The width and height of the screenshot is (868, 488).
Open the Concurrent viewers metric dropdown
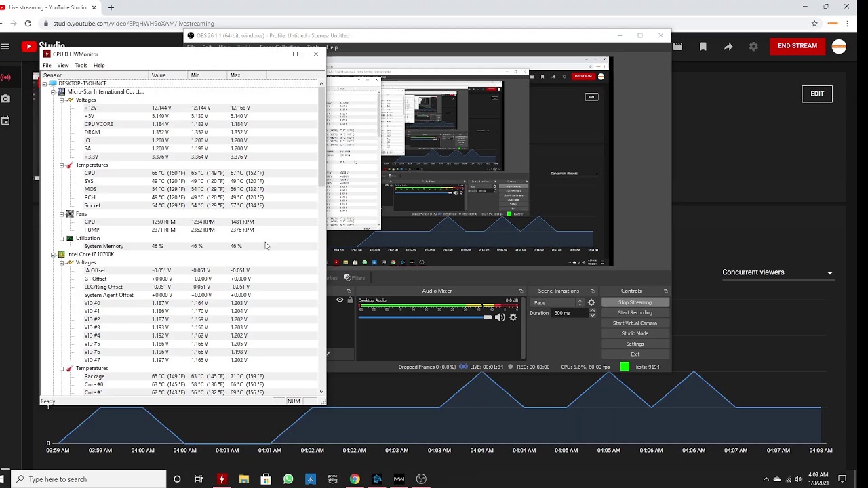778,272
